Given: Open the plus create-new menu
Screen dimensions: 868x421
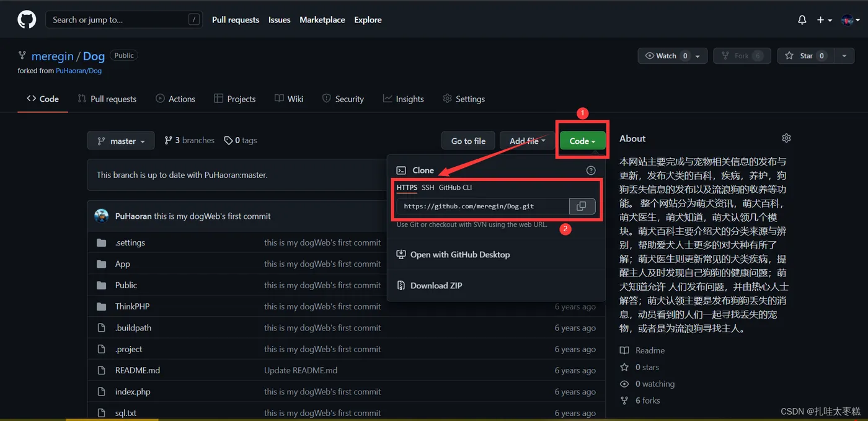Looking at the screenshot, I should click(x=824, y=20).
